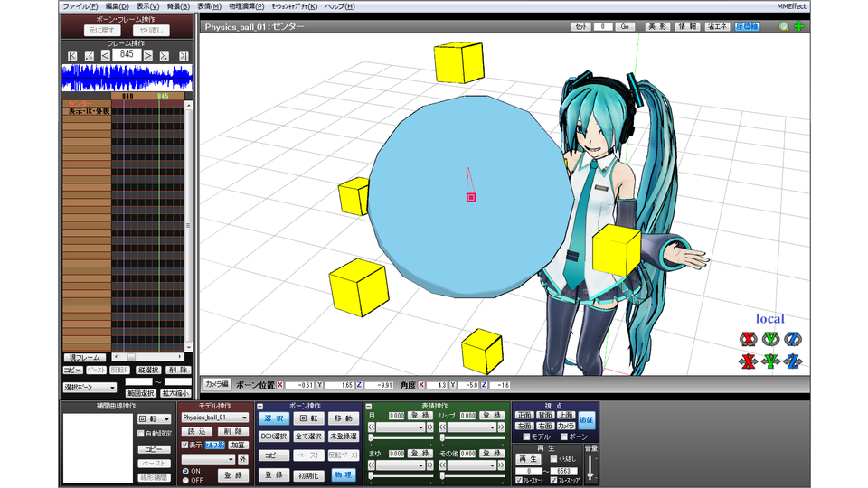Go to next keyframe (>.) button
Image resolution: width=868 pixels, height=488 pixels.
(165, 55)
